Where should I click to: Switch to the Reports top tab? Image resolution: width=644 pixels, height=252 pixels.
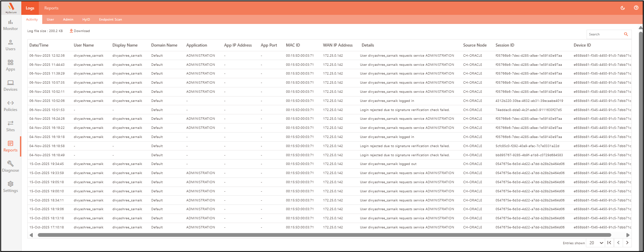pyautogui.click(x=51, y=8)
